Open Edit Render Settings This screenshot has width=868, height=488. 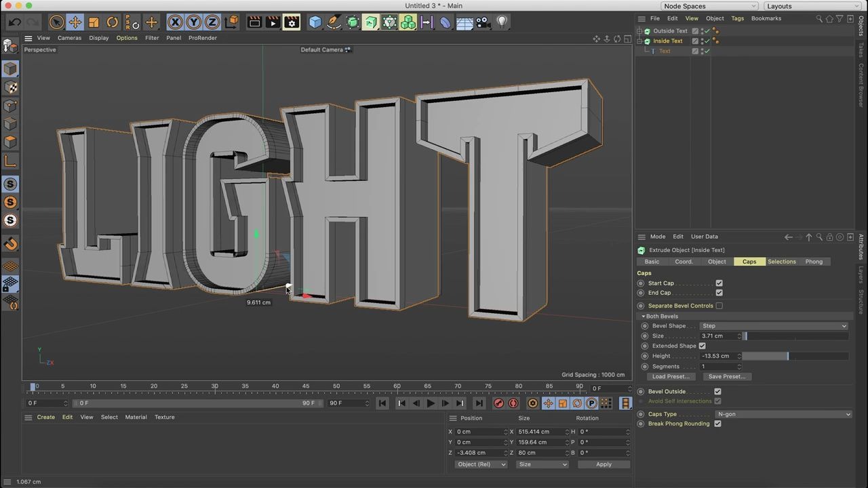point(291,22)
